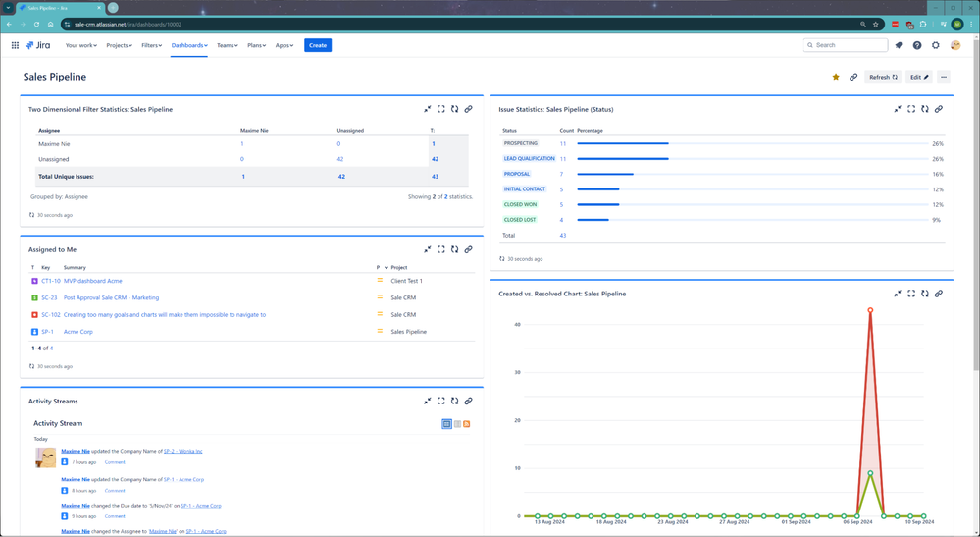
Task: Minimize the Issue Statistics gadget
Action: (x=898, y=109)
